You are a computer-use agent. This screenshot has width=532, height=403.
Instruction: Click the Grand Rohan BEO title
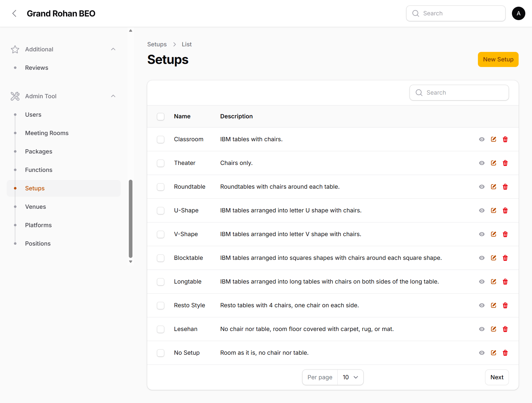tap(61, 13)
